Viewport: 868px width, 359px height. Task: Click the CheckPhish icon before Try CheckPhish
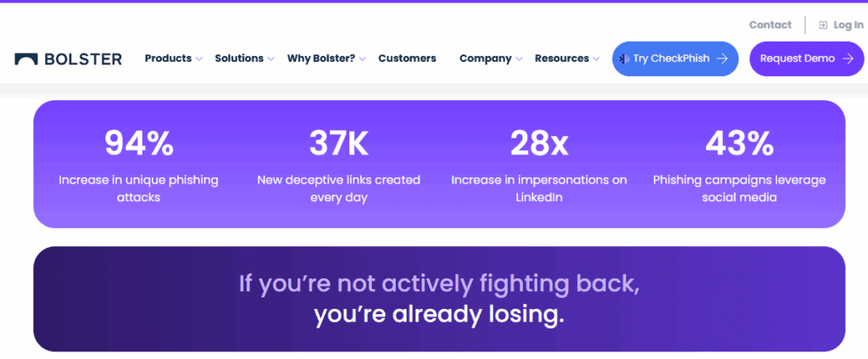625,59
